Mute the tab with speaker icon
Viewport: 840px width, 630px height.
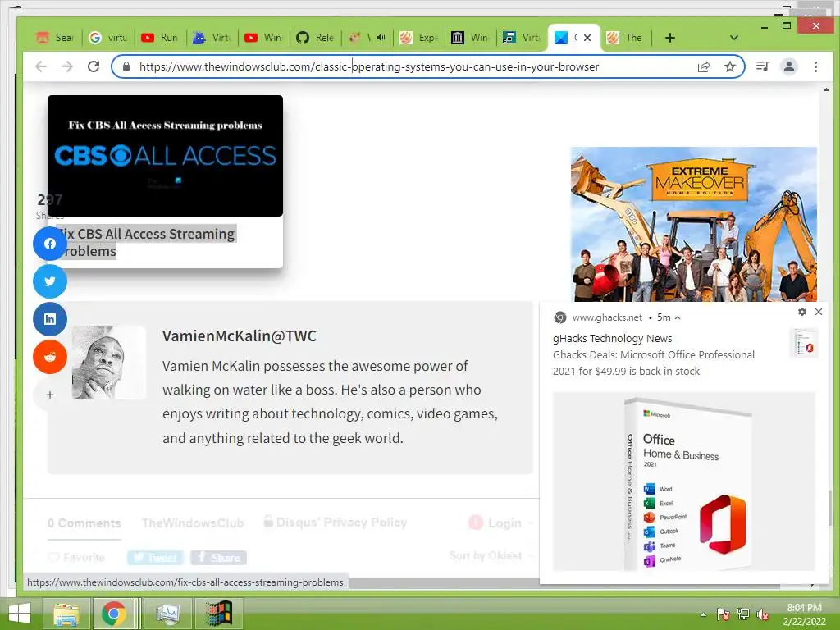381,38
